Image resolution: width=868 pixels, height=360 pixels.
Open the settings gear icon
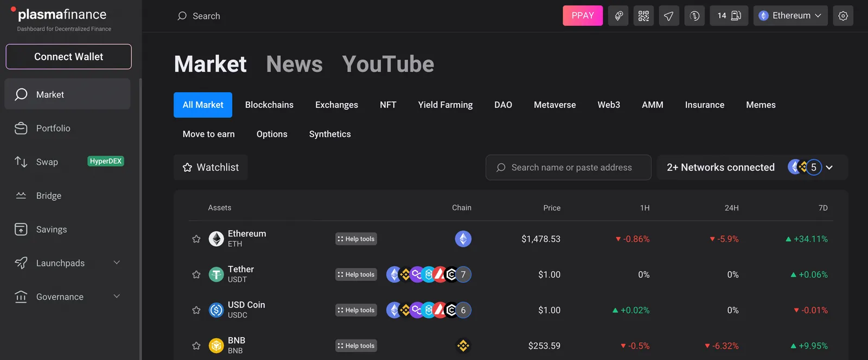(843, 16)
